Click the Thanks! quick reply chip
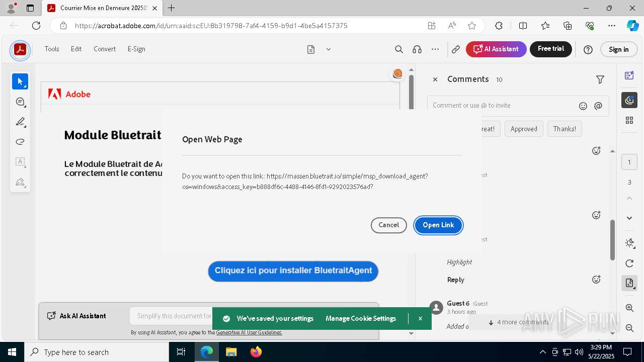644x362 pixels. pyautogui.click(x=565, y=129)
